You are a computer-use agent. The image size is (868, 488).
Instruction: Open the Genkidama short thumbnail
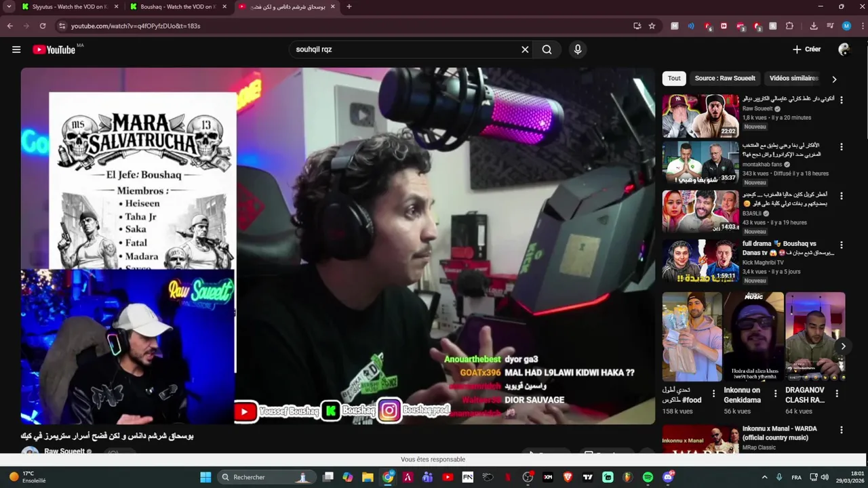pos(753,337)
